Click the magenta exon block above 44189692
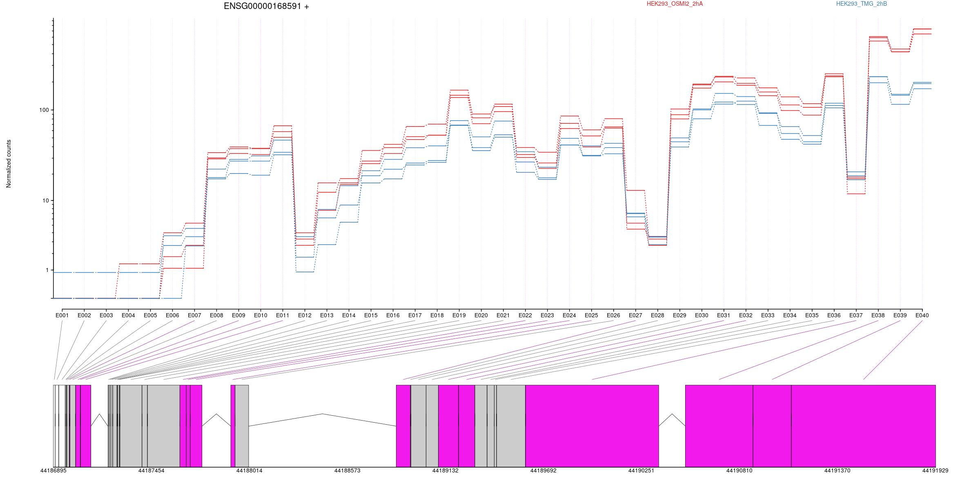 592,426
